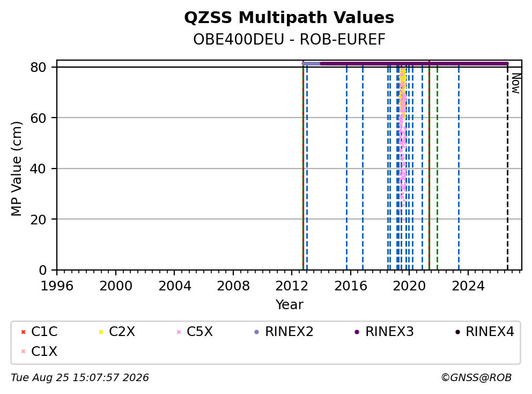
Task: Click the blue dashed line near 2023
Action: point(459,168)
